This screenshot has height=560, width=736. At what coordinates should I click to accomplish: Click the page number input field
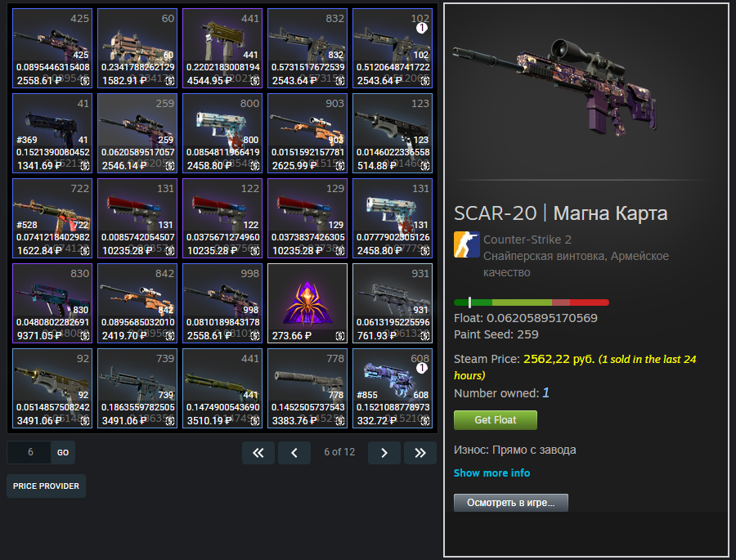29,453
